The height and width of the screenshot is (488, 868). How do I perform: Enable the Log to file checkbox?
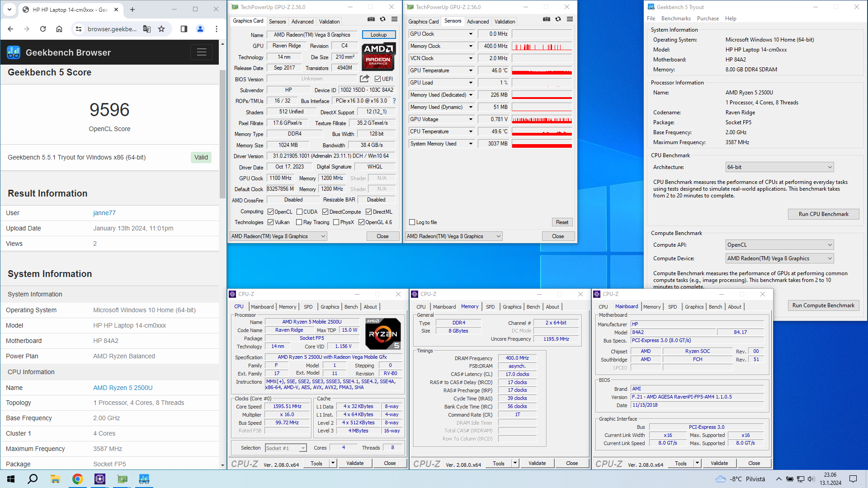click(412, 222)
